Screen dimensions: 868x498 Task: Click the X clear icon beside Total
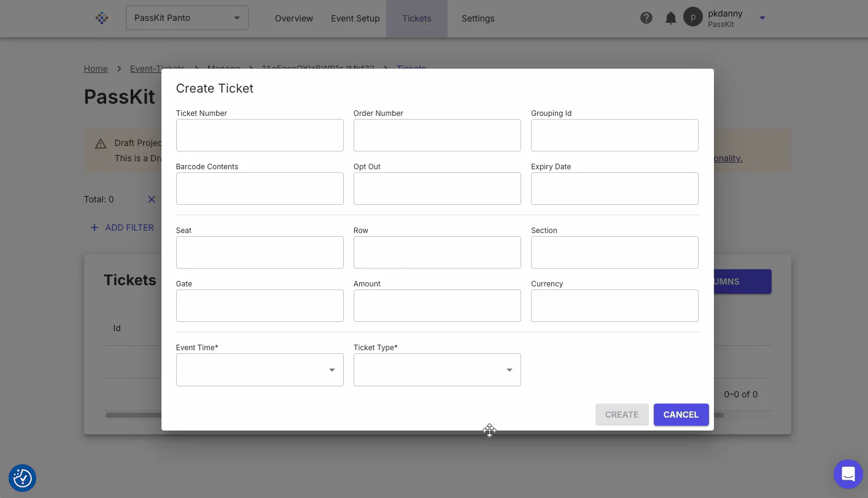152,199
